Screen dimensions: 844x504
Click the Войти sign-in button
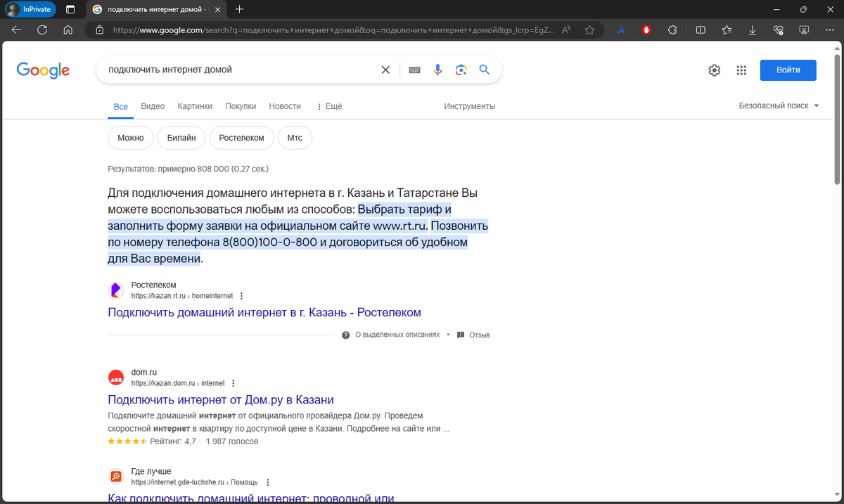(x=788, y=70)
